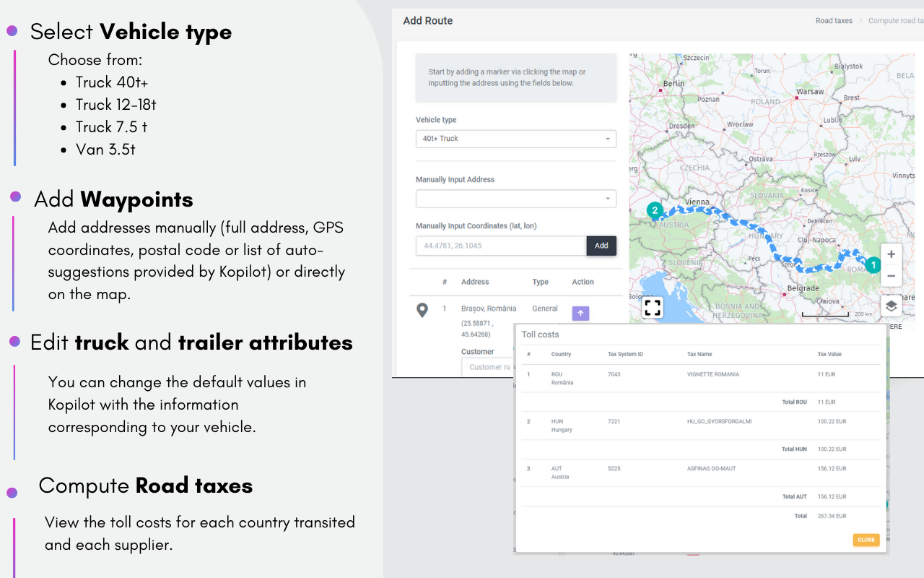
Task: Click the Customer name input field
Action: pos(488,367)
